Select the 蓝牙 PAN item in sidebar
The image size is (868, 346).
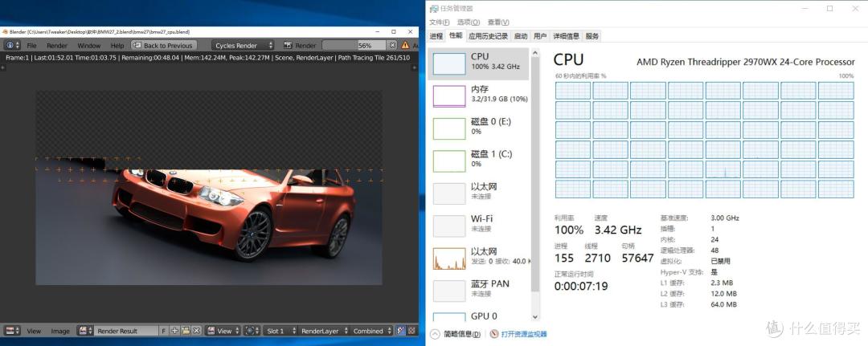(x=478, y=290)
